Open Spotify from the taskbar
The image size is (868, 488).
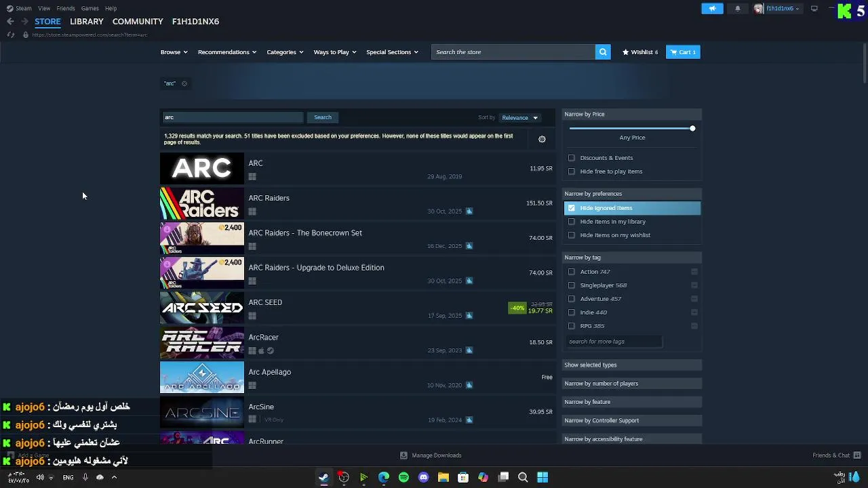[x=403, y=477]
